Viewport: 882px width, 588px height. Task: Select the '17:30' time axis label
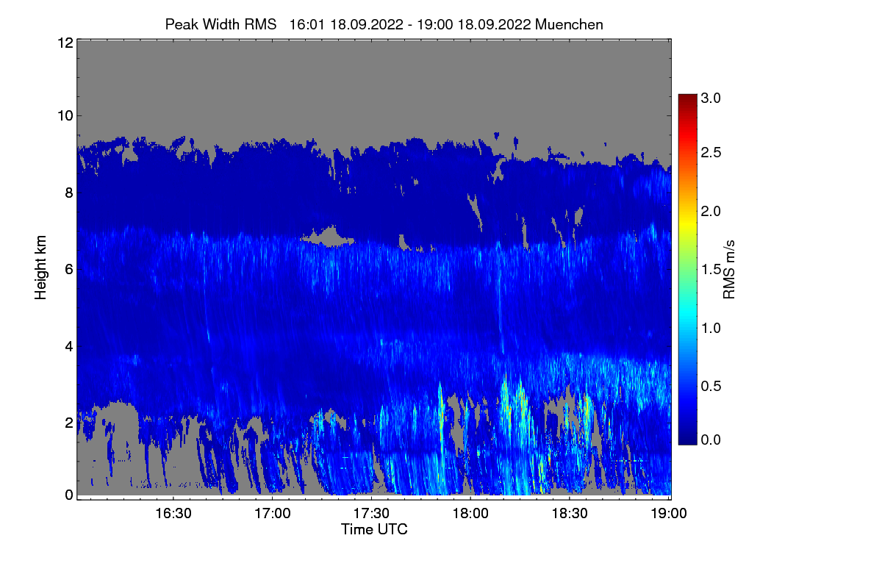[372, 514]
